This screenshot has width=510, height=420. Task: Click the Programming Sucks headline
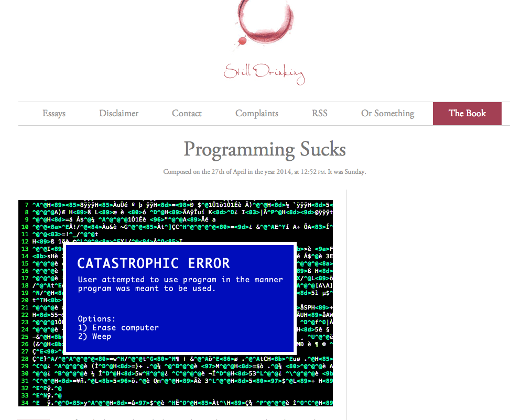[264, 150]
